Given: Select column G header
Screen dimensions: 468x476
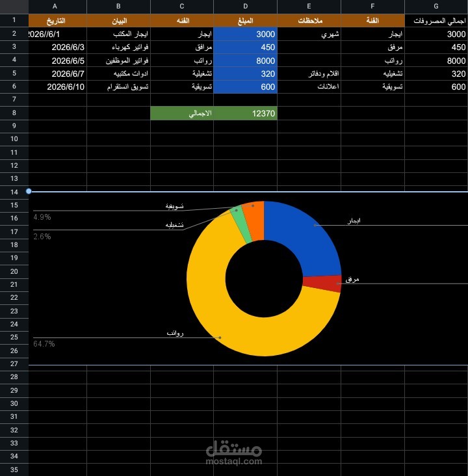Looking at the screenshot, I should [436, 7].
